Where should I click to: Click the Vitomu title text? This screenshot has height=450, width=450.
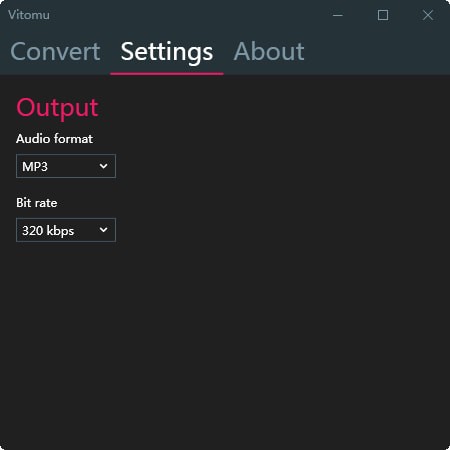pos(29,15)
